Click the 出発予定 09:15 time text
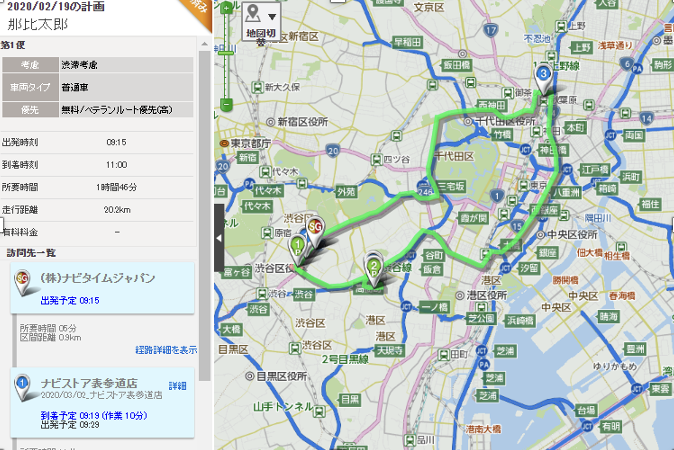 click(x=70, y=300)
